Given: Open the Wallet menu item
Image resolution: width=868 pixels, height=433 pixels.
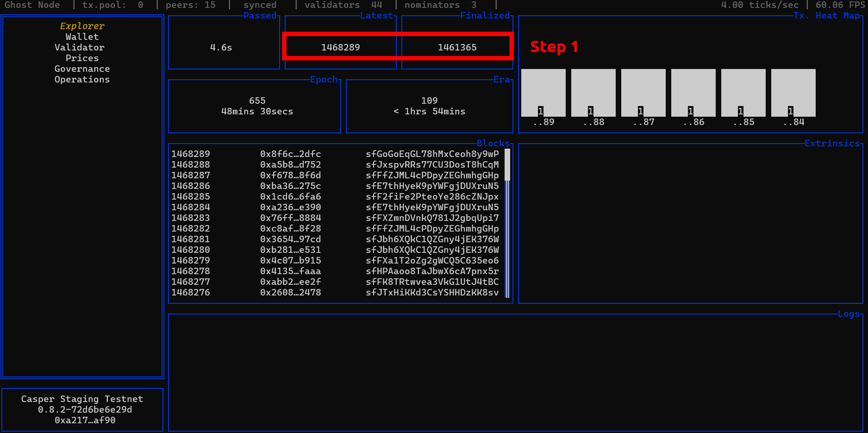Looking at the screenshot, I should tap(82, 37).
